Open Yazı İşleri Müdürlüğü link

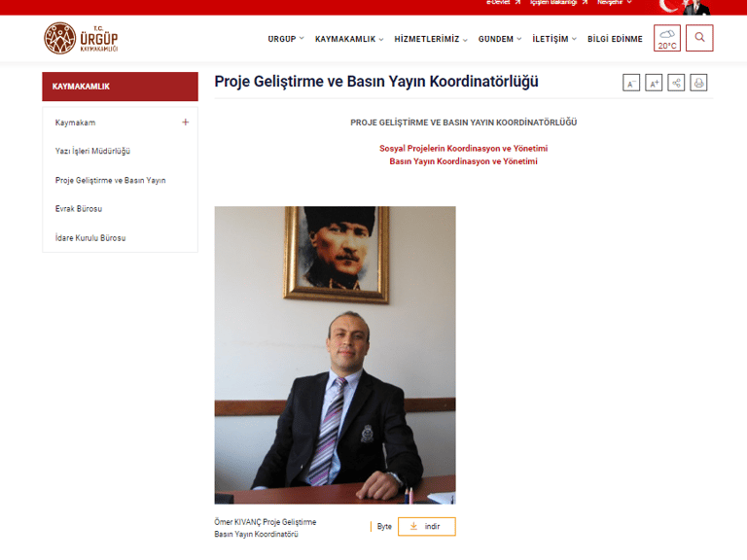point(92,151)
